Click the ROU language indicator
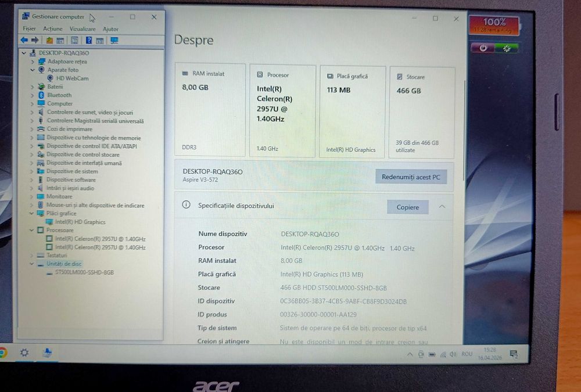 [x=467, y=354]
